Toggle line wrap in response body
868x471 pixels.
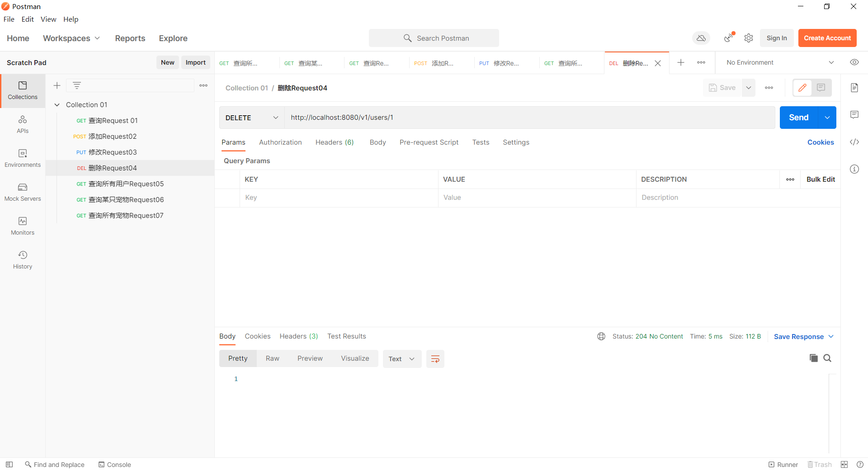click(x=435, y=359)
